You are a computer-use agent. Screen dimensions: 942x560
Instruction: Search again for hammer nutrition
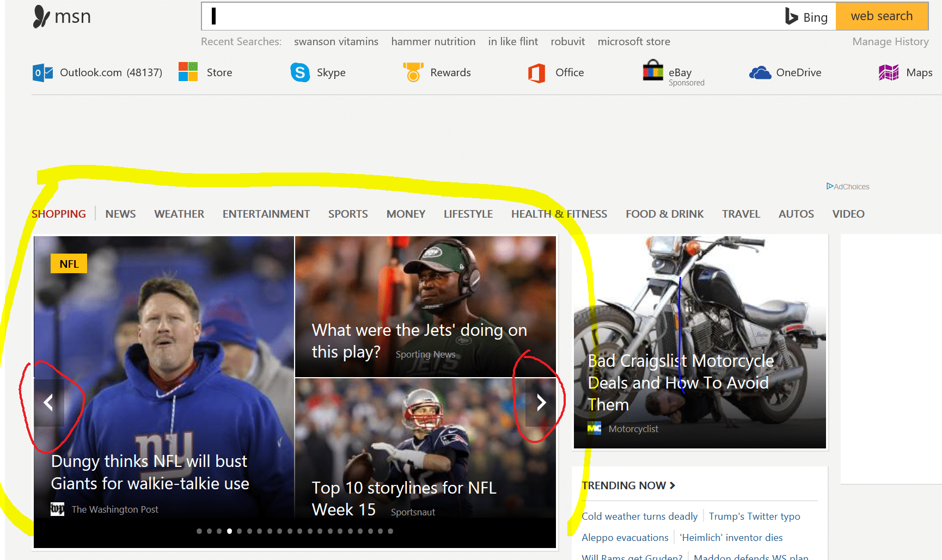[x=433, y=41]
